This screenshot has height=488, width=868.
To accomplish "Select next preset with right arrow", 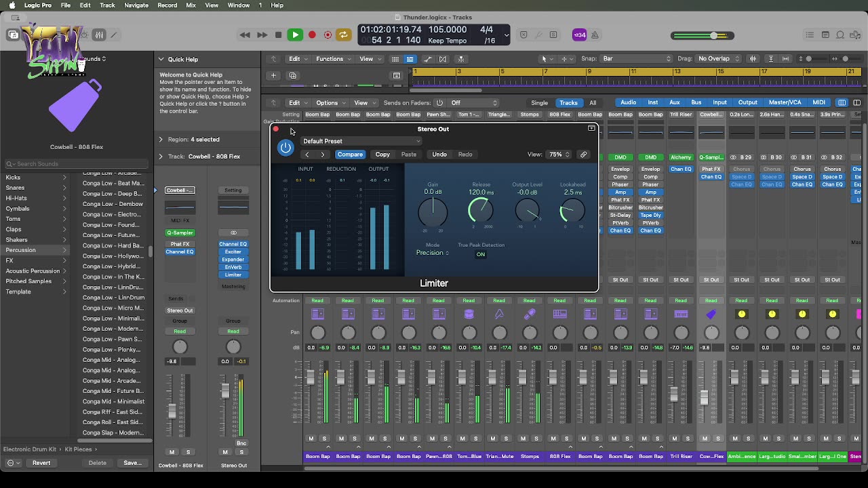I will [323, 155].
